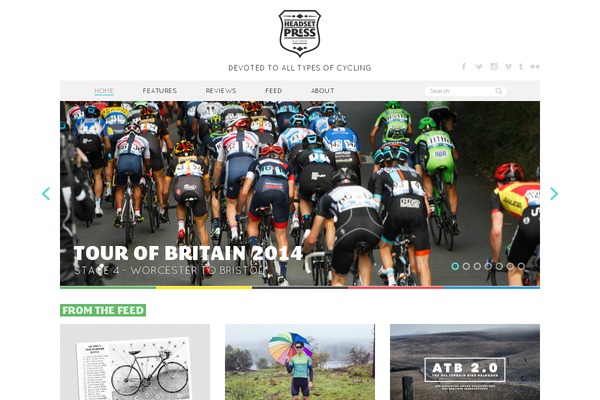Visit the Instagram camera icon link
Image resolution: width=600 pixels, height=400 pixels.
pyautogui.click(x=494, y=67)
